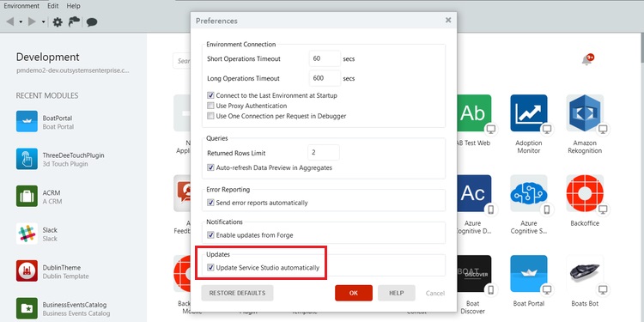Click the RESTORE DEFAULTS button
The width and height of the screenshot is (644, 322).
pos(237,293)
